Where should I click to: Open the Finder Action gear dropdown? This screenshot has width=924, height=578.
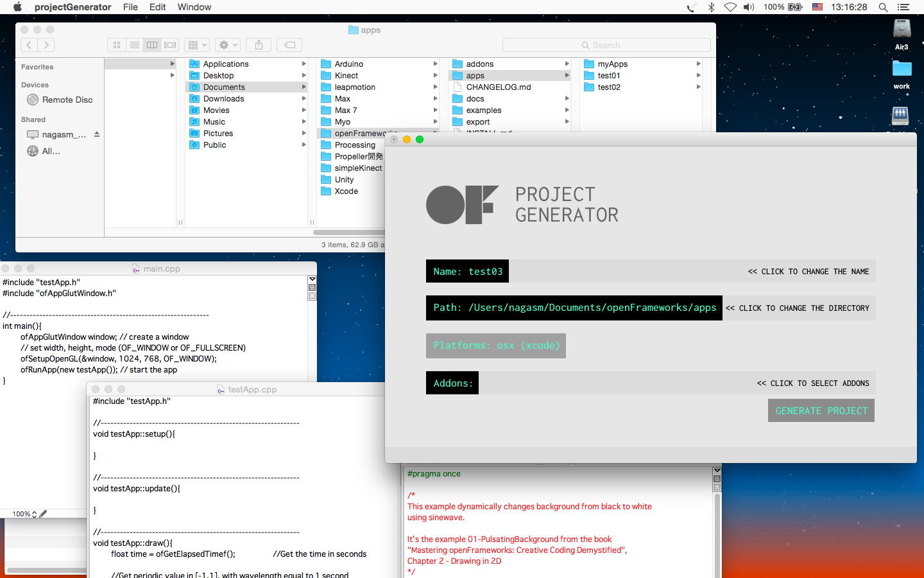(x=228, y=45)
